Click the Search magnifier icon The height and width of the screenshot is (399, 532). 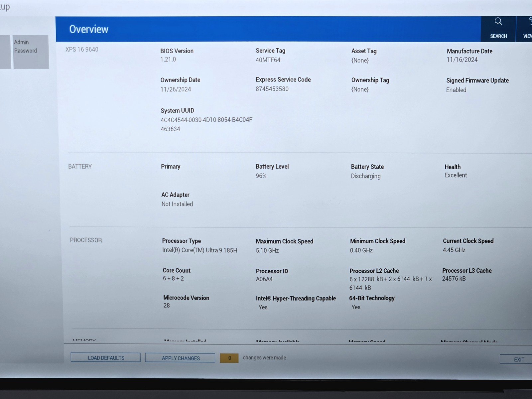click(498, 22)
